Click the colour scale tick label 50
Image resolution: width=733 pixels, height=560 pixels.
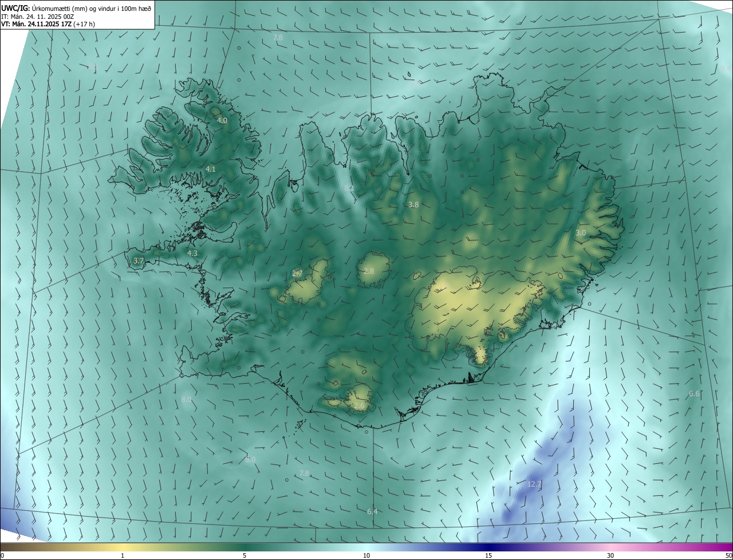tap(728, 555)
